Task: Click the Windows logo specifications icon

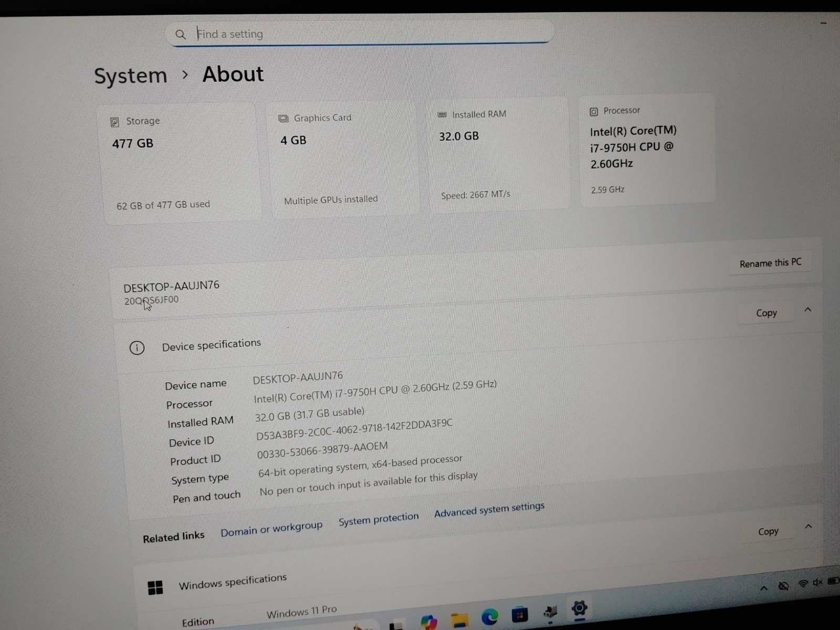Action: coord(155,587)
